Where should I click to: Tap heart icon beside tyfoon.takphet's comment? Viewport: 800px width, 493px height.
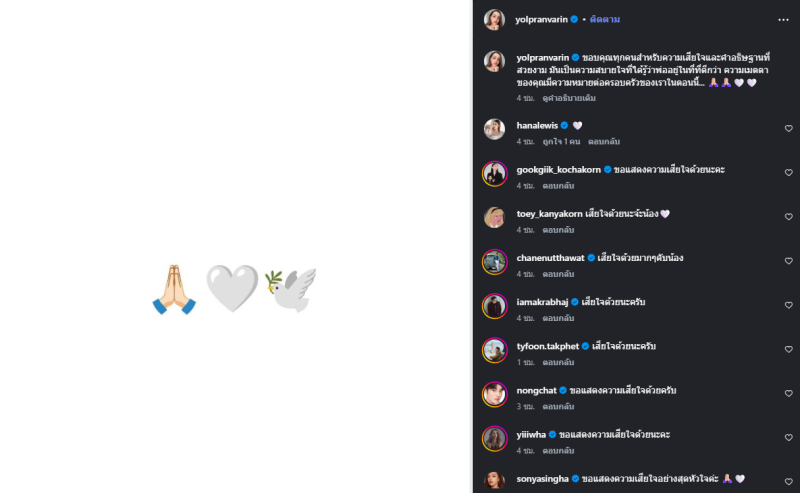[x=788, y=349]
